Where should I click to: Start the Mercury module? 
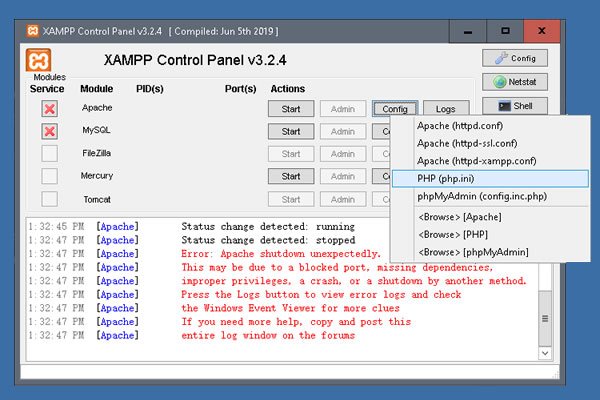[x=291, y=176]
